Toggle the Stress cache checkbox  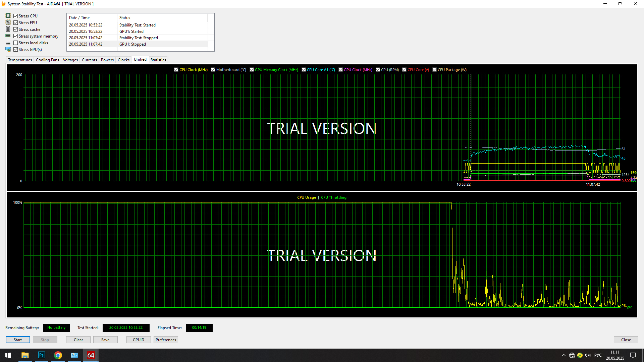(15, 29)
